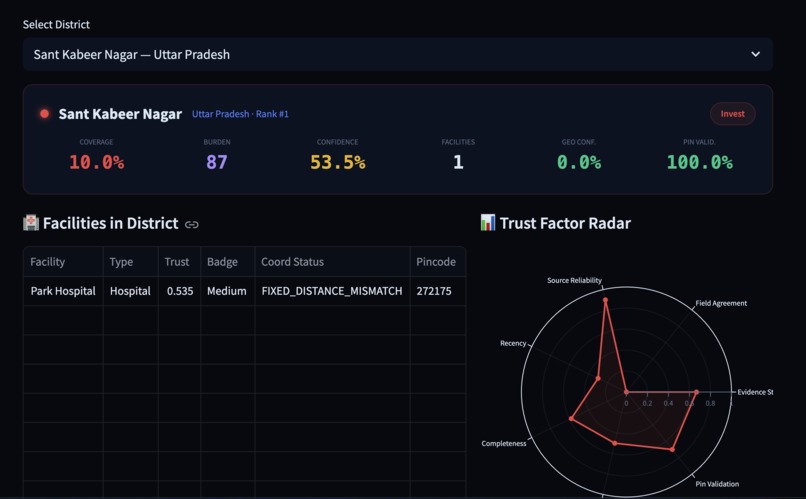This screenshot has width=806, height=499.
Task: Select the Trust column header
Action: pyautogui.click(x=179, y=262)
